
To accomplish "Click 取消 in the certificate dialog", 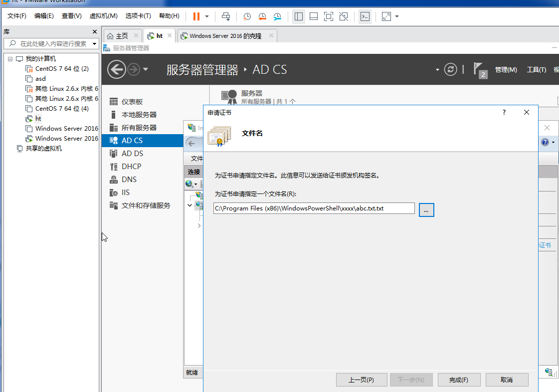I will (507, 380).
